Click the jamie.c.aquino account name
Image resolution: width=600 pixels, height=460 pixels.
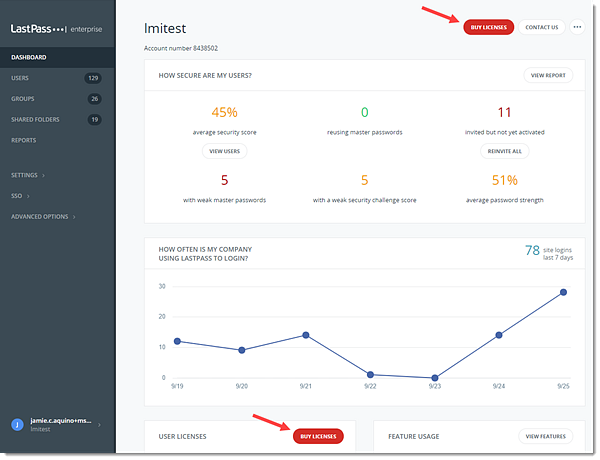tap(61, 421)
